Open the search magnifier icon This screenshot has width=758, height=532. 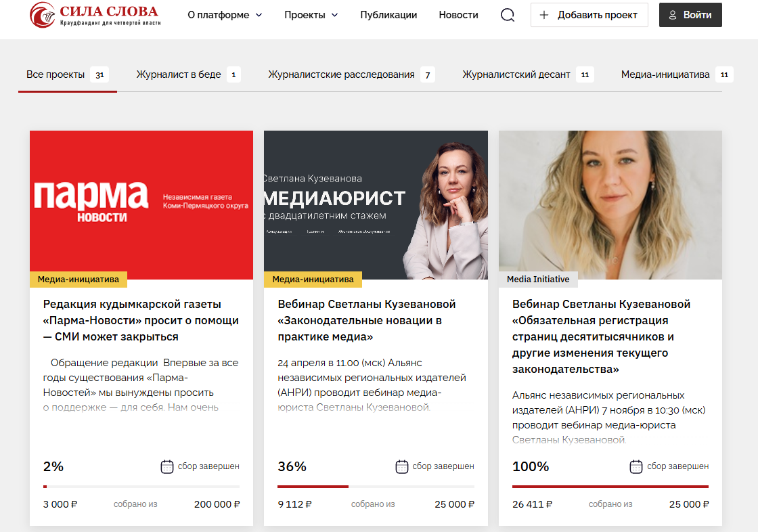pyautogui.click(x=507, y=15)
